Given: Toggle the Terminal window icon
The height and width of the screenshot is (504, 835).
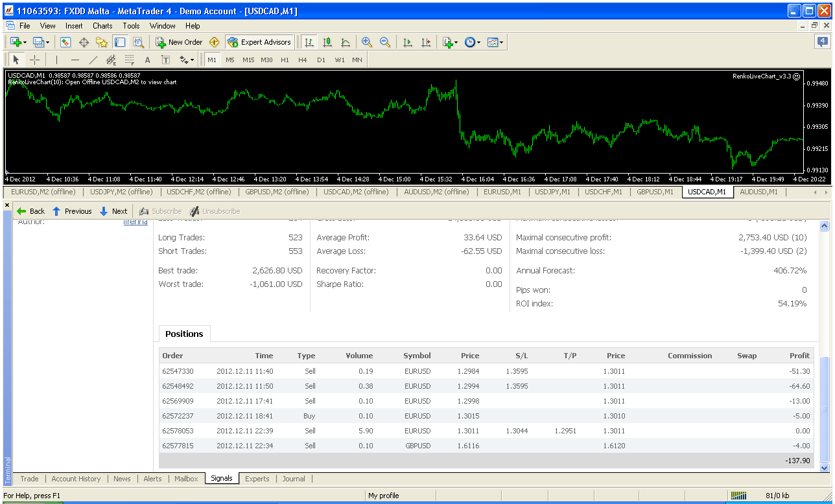Looking at the screenshot, I should [120, 42].
